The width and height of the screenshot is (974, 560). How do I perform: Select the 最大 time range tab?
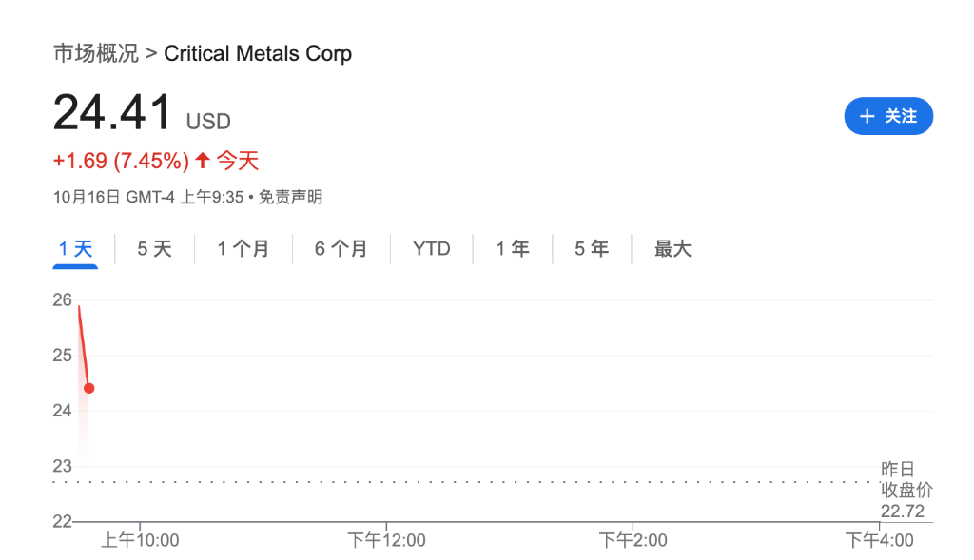(672, 249)
